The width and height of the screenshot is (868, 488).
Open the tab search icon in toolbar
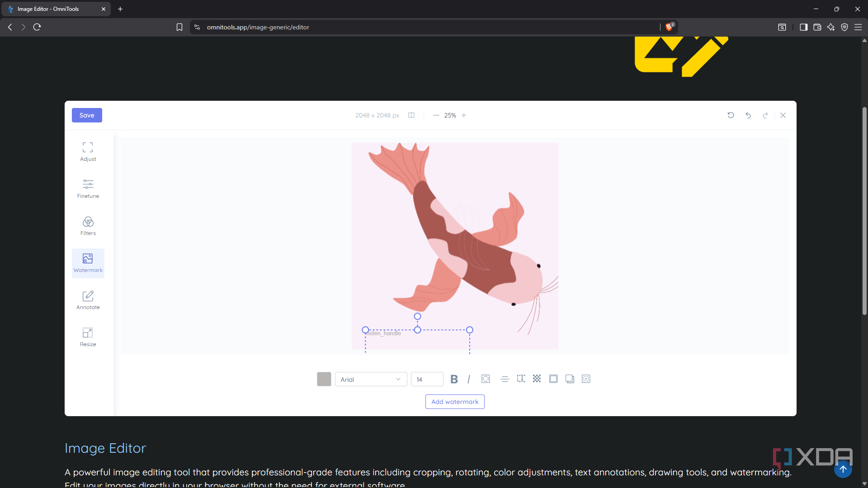point(782,27)
